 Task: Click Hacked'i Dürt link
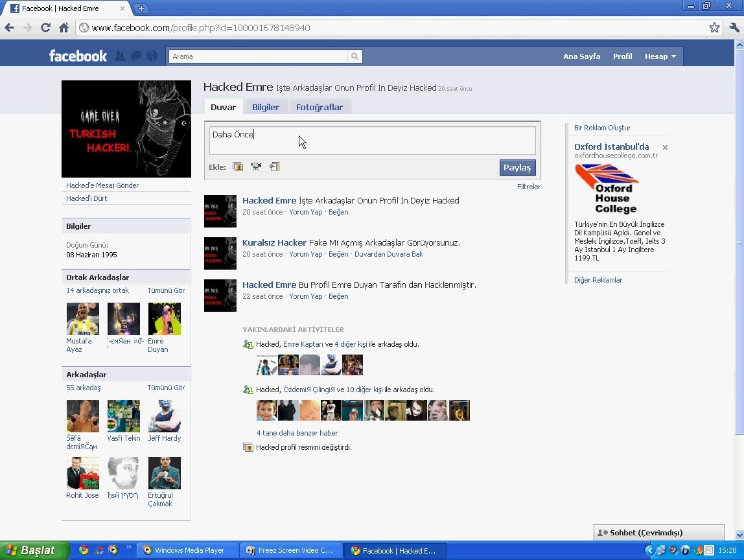[x=86, y=198]
